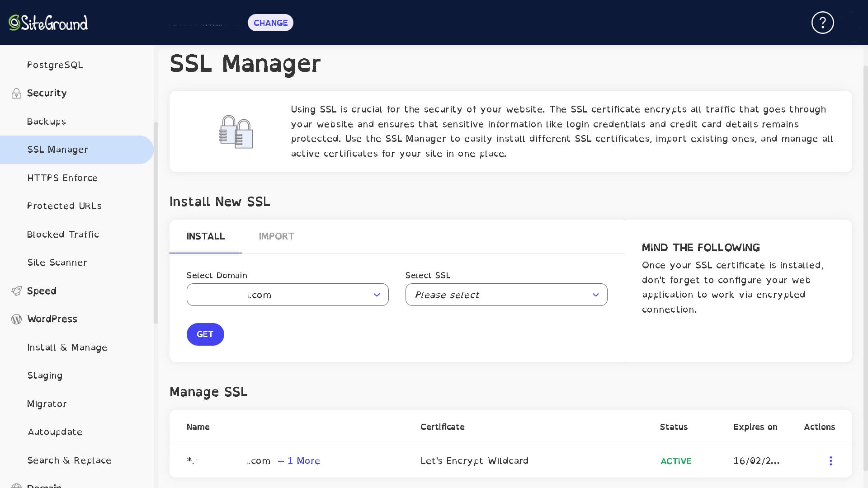Click the Status column header
Image resolution: width=868 pixels, height=488 pixels.
(x=674, y=427)
